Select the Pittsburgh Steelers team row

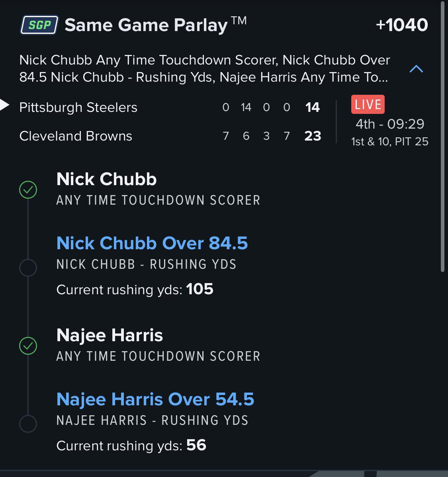(x=78, y=107)
